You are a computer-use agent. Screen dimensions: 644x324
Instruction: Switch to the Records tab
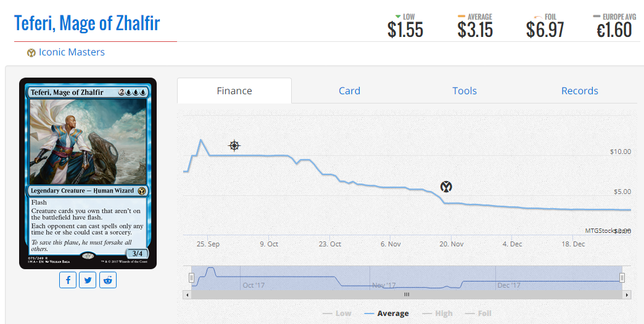coord(579,91)
